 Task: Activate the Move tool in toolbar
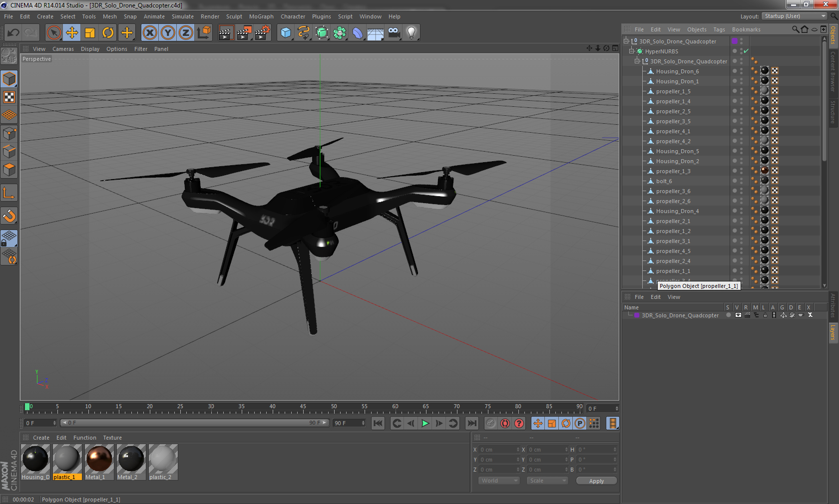click(x=72, y=33)
